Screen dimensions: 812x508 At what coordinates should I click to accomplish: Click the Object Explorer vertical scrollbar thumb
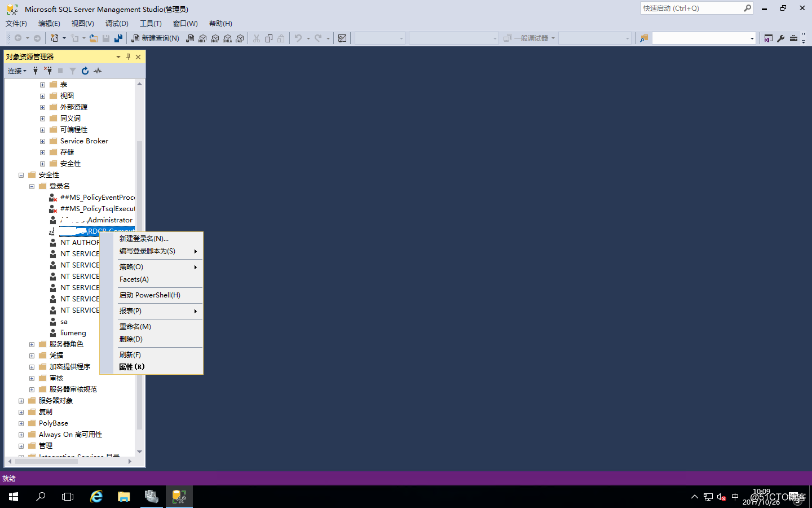coord(139,285)
